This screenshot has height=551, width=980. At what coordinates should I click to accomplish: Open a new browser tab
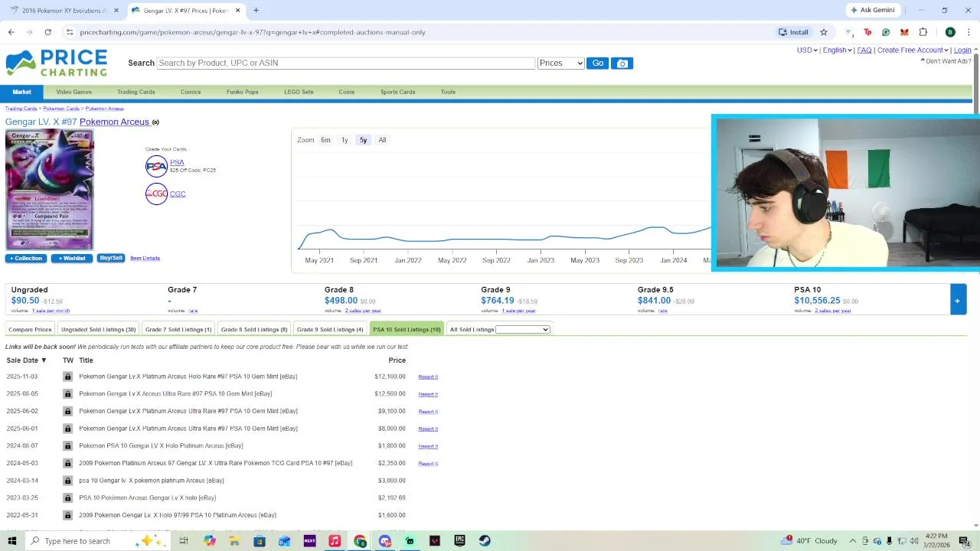[x=256, y=10]
